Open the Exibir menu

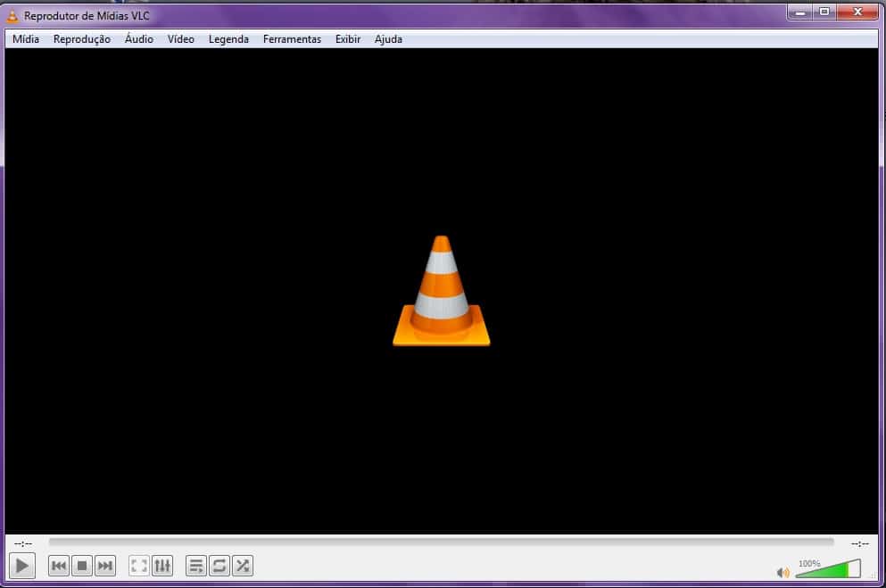point(347,39)
